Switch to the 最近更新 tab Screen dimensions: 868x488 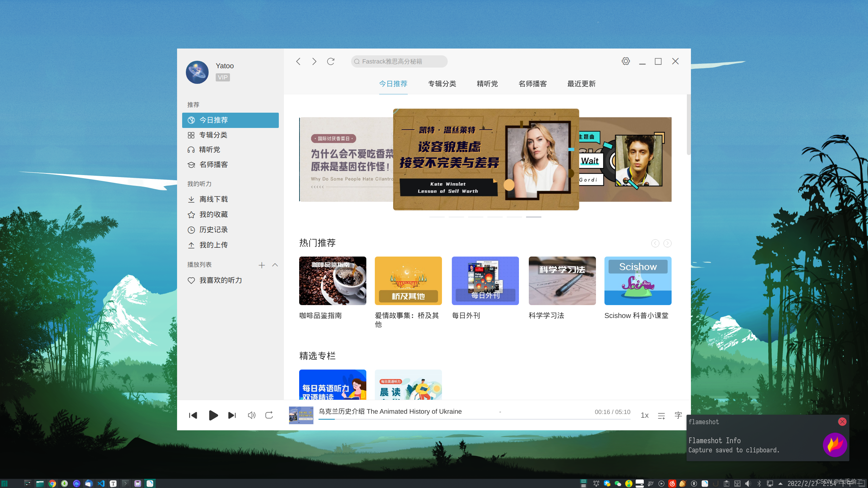[581, 84]
